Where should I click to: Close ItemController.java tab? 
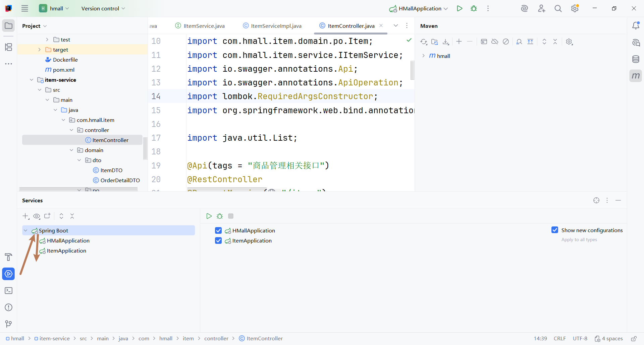pos(381,25)
